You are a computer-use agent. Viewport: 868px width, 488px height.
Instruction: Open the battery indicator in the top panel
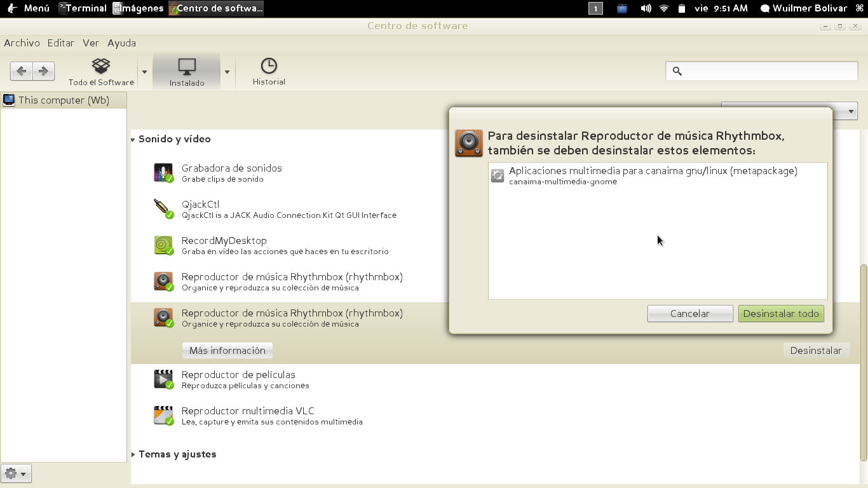(682, 8)
